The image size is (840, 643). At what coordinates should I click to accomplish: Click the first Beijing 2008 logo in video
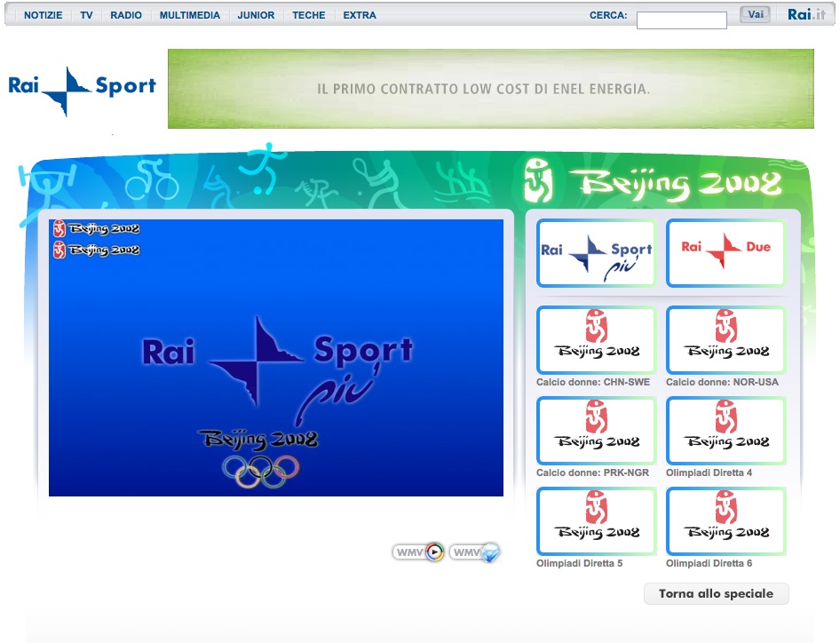coord(97,229)
